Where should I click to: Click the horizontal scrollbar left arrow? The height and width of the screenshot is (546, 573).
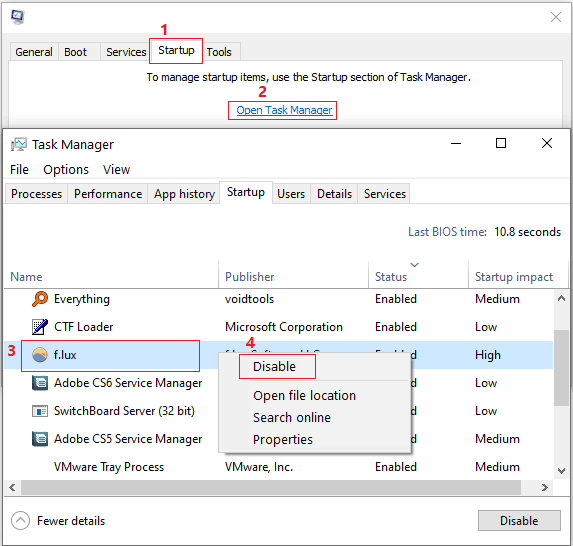[x=12, y=487]
